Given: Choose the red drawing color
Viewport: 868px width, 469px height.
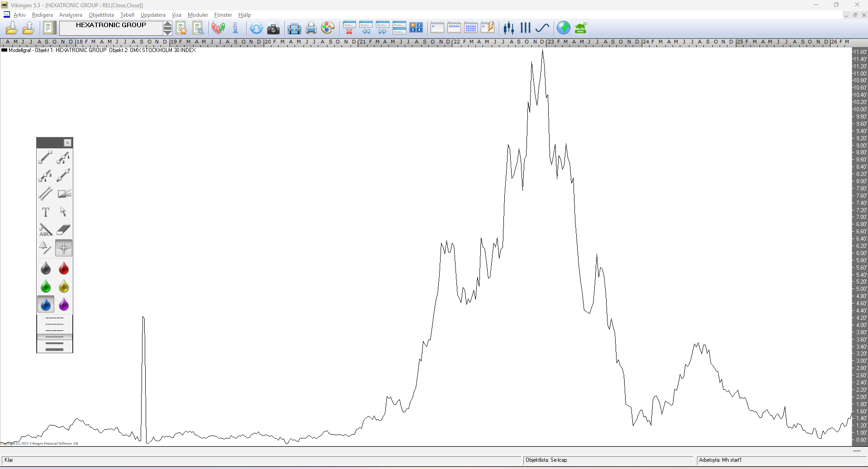Looking at the screenshot, I should 63,269.
